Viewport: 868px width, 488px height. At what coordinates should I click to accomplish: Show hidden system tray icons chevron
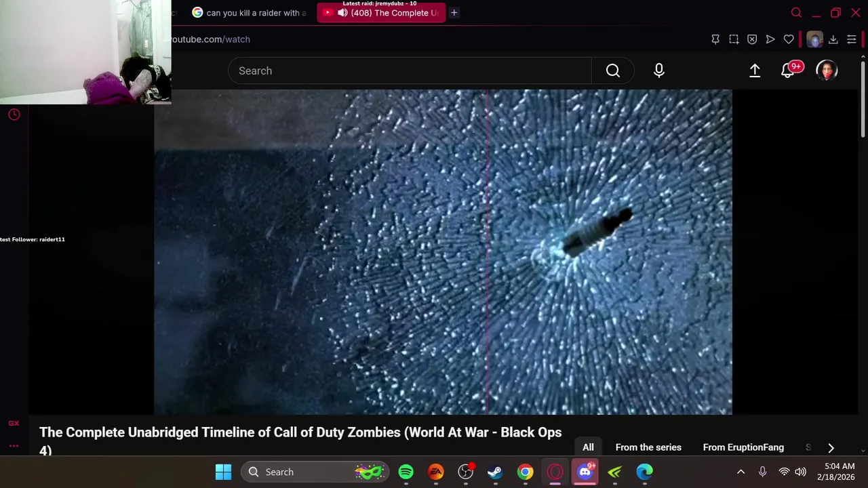(741, 472)
